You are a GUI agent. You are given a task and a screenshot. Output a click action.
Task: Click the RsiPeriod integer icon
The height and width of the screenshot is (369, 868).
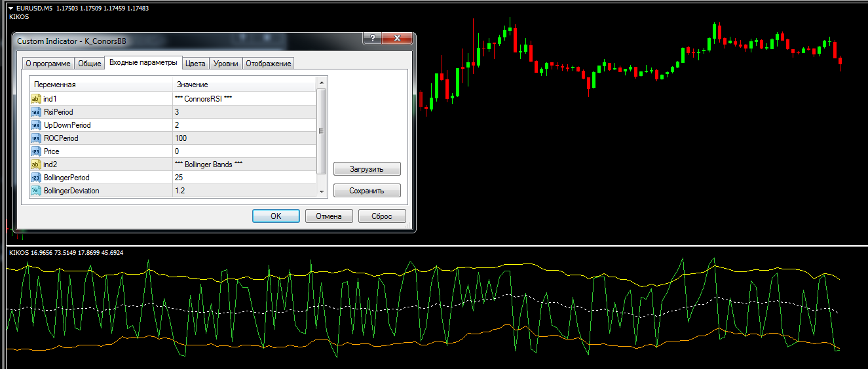tap(35, 112)
